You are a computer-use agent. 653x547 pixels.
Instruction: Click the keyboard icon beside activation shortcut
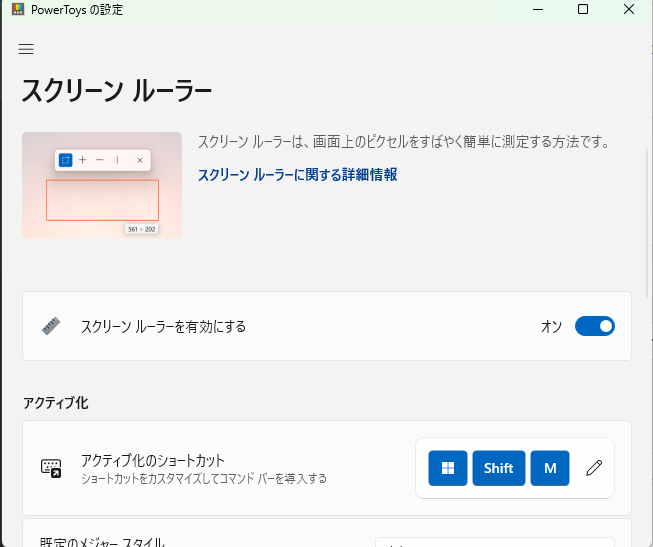click(x=51, y=468)
